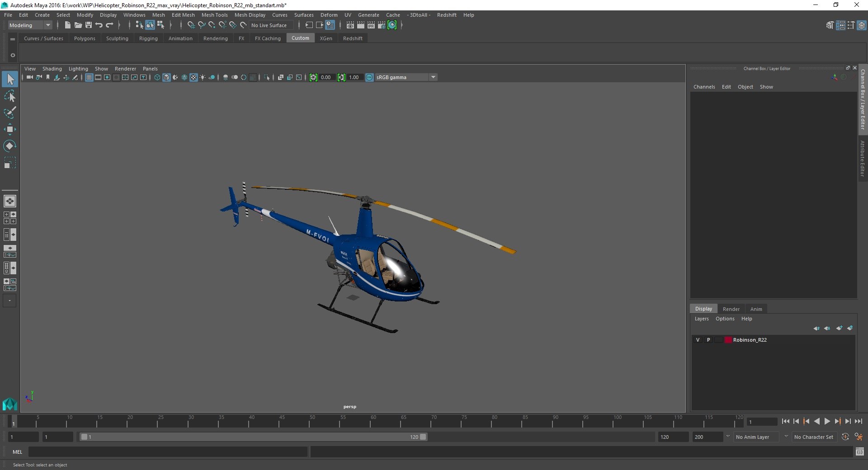Jump to the end of playback range
The height and width of the screenshot is (470, 868).
(x=858, y=421)
